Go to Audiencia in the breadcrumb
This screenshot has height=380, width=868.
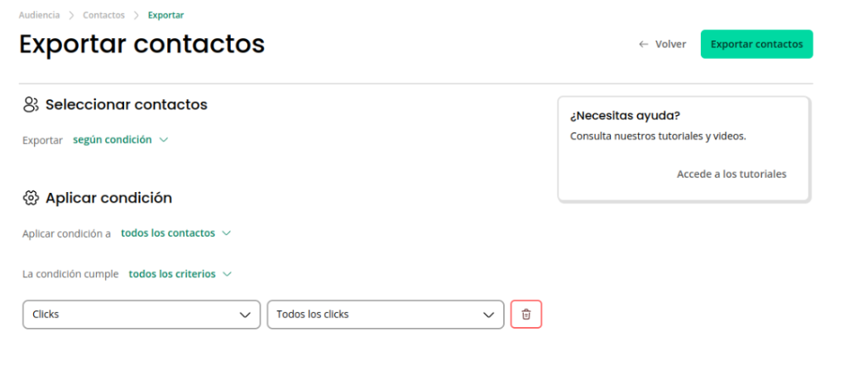[39, 16]
